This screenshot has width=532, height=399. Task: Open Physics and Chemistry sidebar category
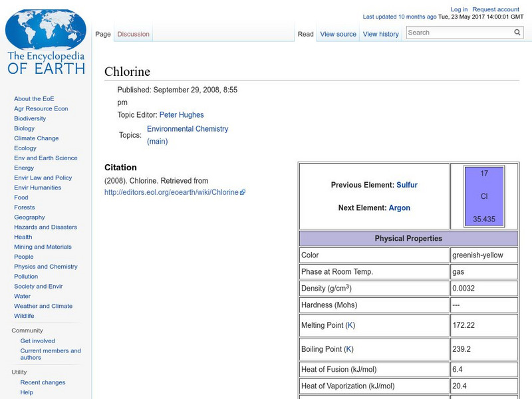46,267
